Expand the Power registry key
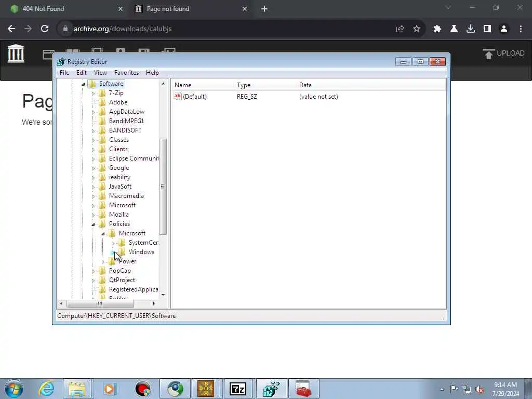532x399 pixels. coord(103,262)
